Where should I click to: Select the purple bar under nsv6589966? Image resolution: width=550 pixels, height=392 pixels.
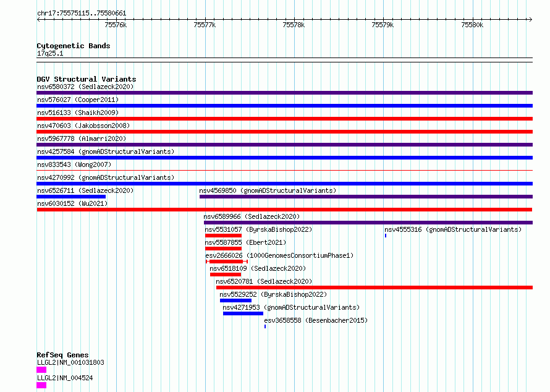pos(368,223)
